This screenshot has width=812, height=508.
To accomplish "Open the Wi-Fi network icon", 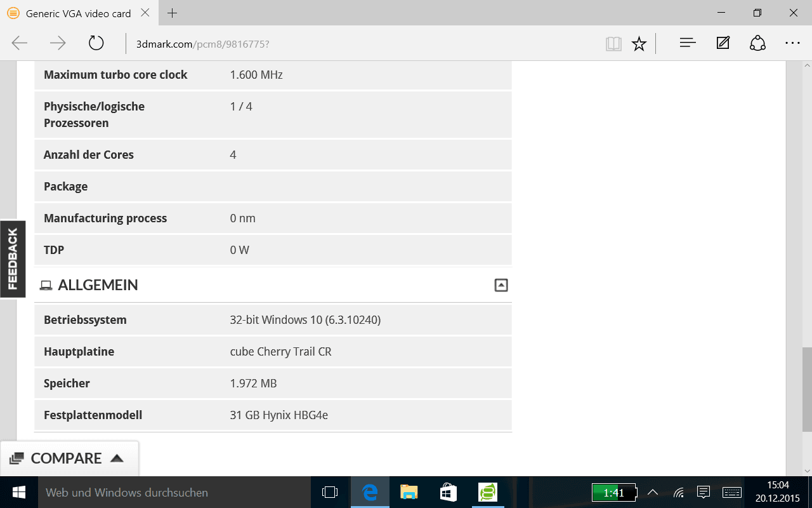I will 678,492.
